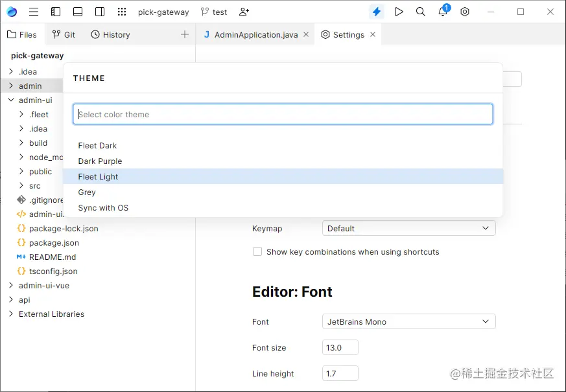Switch to the Files tab
Screen dimensions: 566x392
(23, 34)
